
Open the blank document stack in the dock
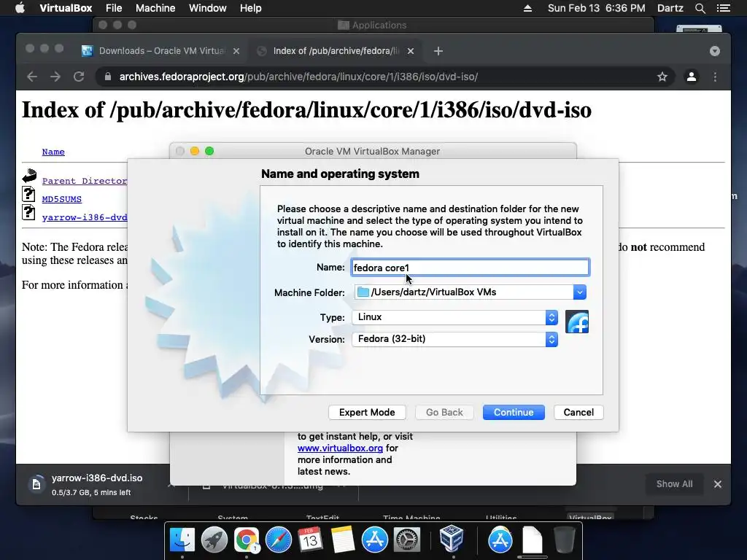point(532,540)
